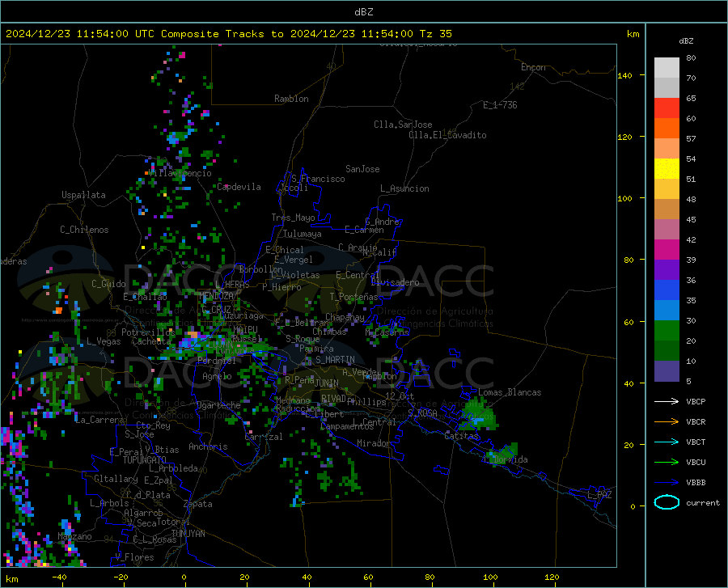
Task: Pick the purple swatch in dBZ scale
Action: [x=667, y=270]
